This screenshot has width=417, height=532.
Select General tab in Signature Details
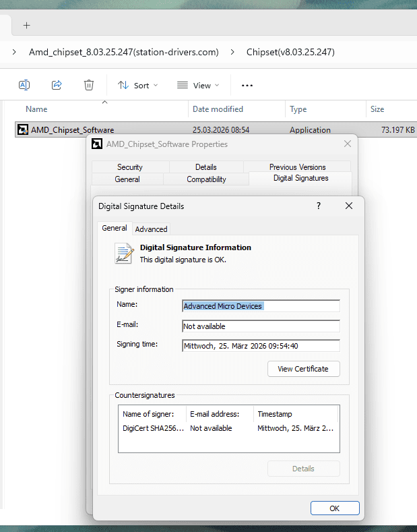[115, 228]
